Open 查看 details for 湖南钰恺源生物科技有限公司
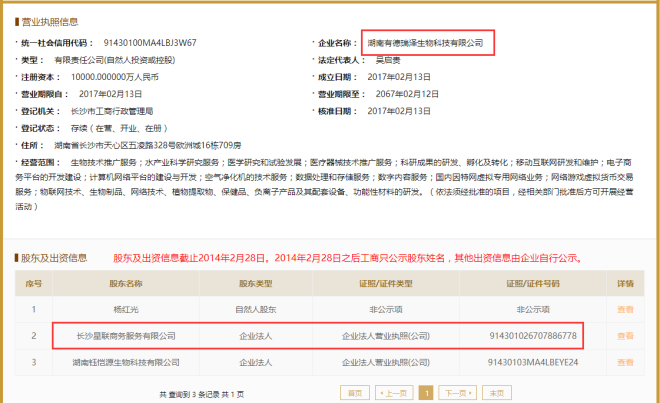 [625, 362]
